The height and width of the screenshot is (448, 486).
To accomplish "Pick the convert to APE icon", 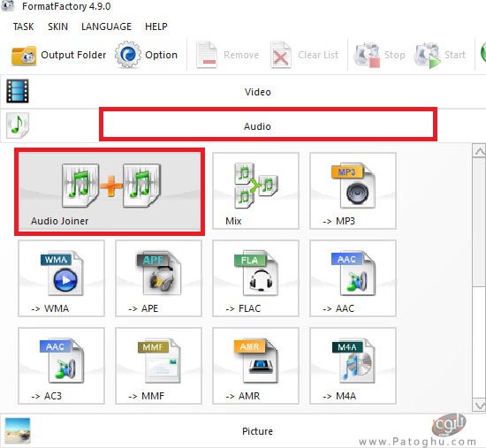I will point(158,278).
